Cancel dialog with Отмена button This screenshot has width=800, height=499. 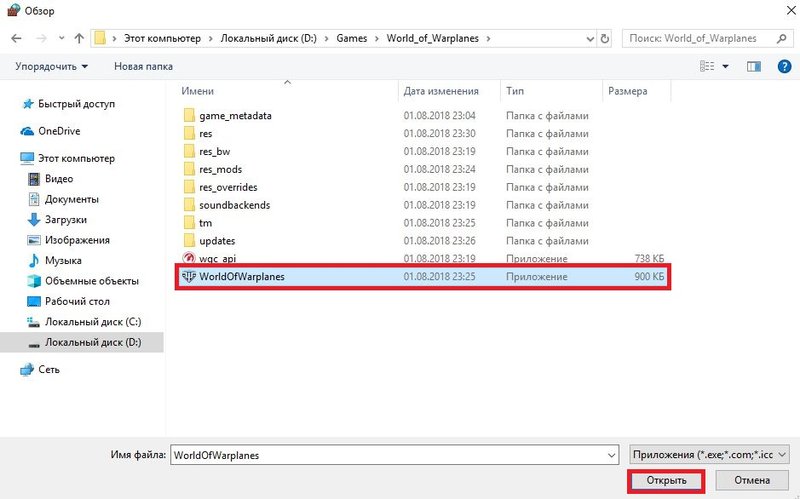pos(752,480)
